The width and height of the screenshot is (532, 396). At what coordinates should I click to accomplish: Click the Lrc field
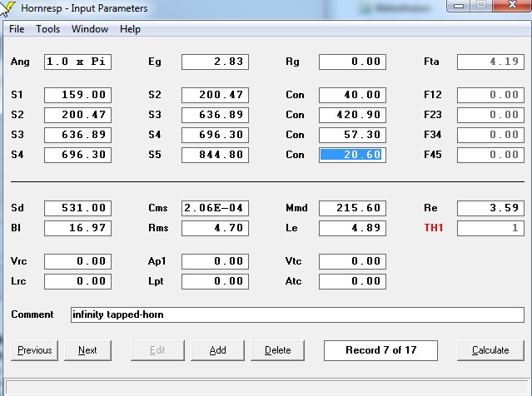[77, 281]
